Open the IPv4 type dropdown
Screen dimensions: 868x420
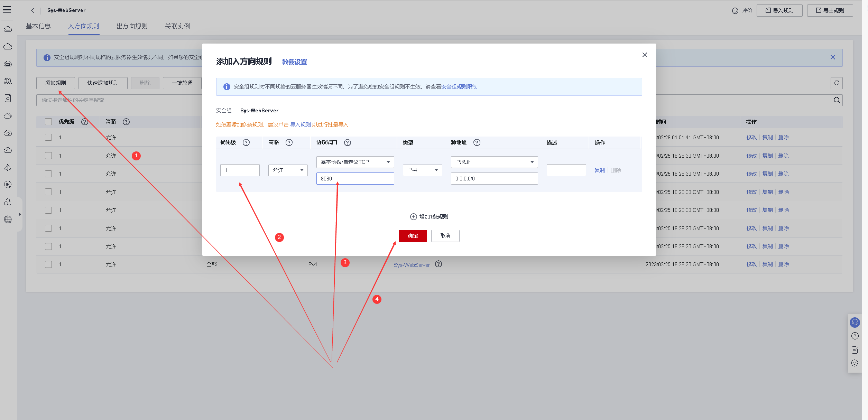tap(422, 170)
